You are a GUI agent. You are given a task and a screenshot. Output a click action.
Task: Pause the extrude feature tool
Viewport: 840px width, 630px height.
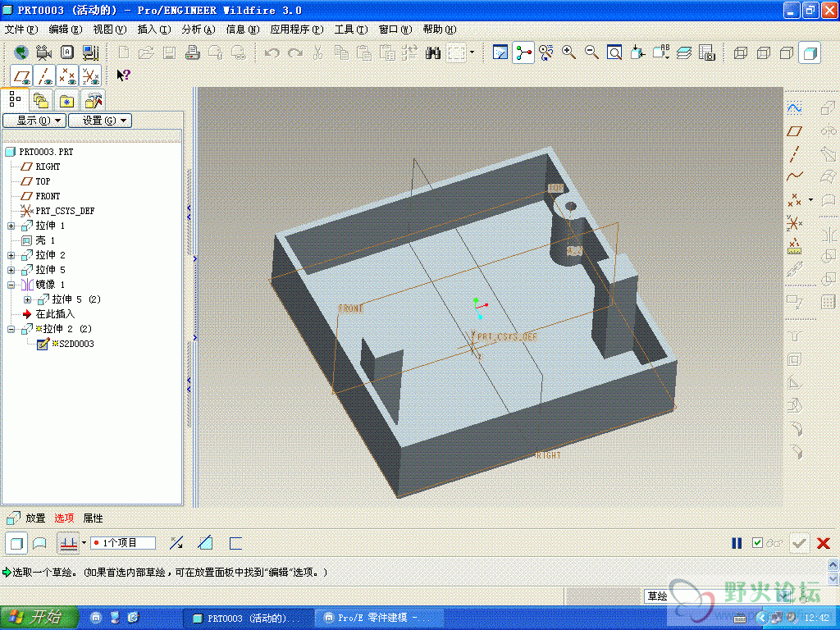pos(737,543)
